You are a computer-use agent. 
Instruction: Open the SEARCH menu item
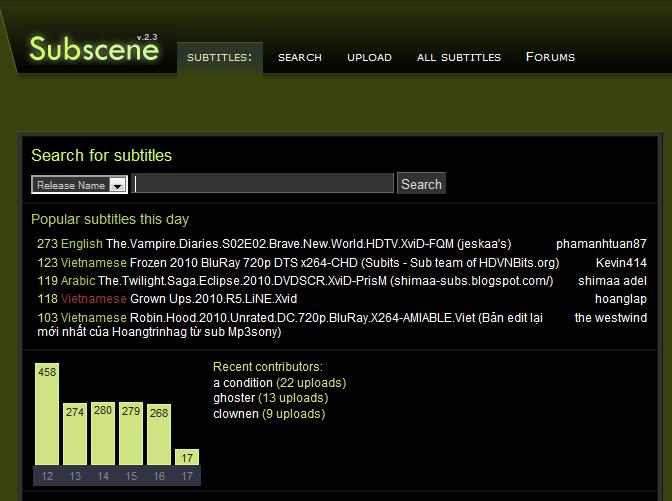(300, 57)
